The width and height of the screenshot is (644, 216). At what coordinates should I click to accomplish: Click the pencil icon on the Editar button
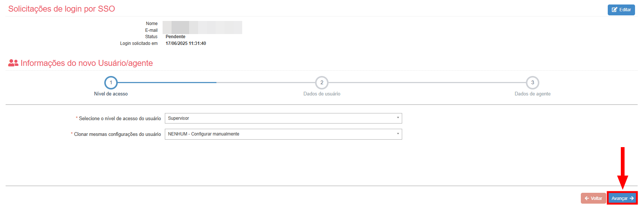pos(614,10)
